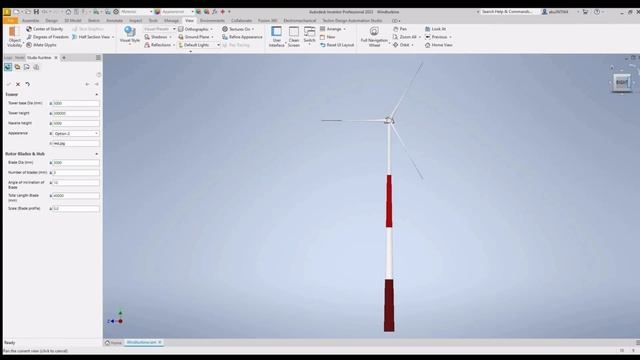Open the Appearance Option-2 dropdown
The image size is (640, 360).
(x=76, y=133)
